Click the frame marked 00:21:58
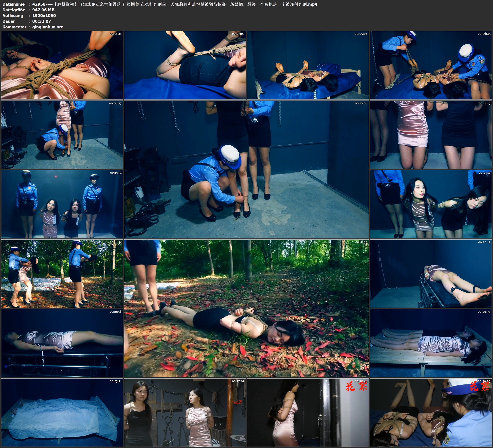 pyautogui.click(x=62, y=343)
